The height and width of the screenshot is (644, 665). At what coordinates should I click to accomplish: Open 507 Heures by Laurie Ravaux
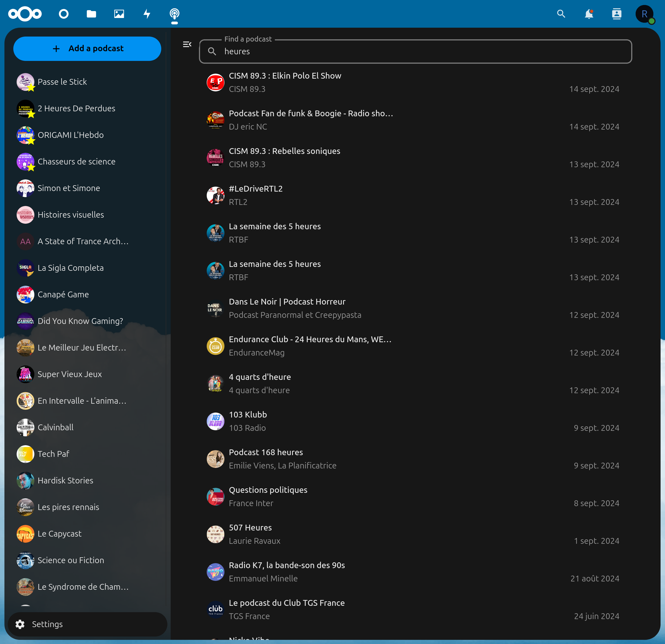415,534
